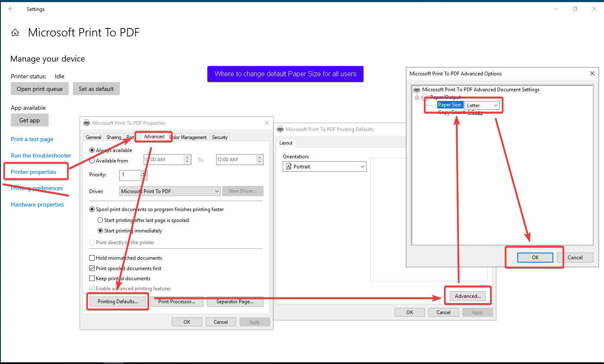The height and width of the screenshot is (364, 604).
Task: Collapse the Paper/Output tree node
Action: click(417, 98)
